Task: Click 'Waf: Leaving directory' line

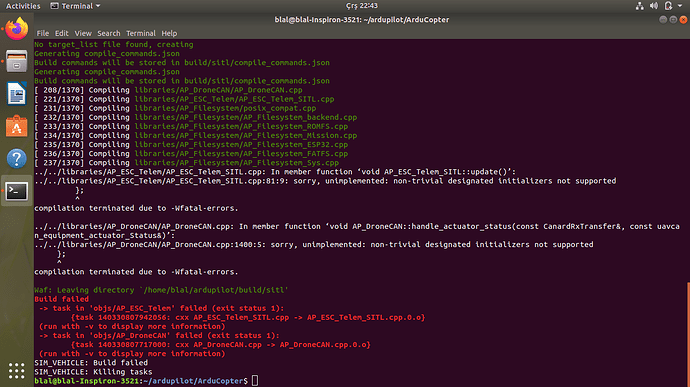Action: coord(161,290)
